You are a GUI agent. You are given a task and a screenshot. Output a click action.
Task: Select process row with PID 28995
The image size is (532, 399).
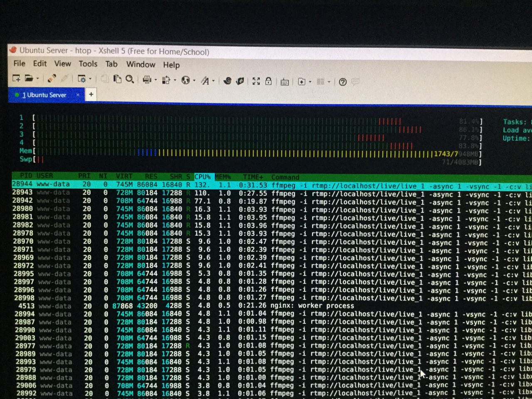pos(272,274)
